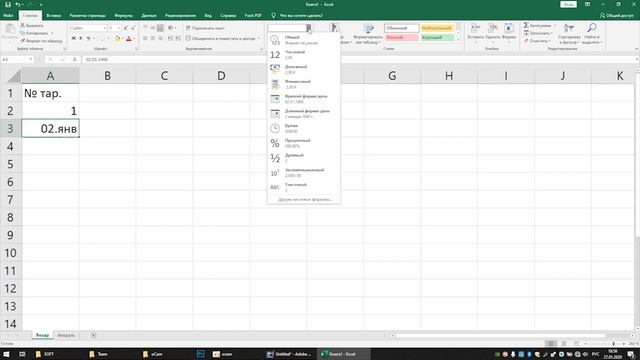Pick the Currency (Денежный) format option
Image resolution: width=640 pixels, height=360 pixels.
click(304, 69)
